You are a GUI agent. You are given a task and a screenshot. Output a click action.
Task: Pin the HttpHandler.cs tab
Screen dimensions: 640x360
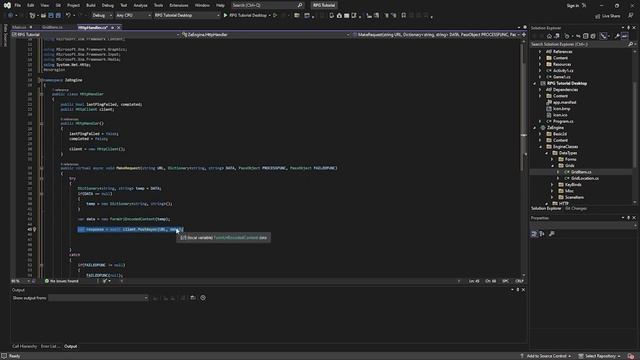tap(112, 27)
